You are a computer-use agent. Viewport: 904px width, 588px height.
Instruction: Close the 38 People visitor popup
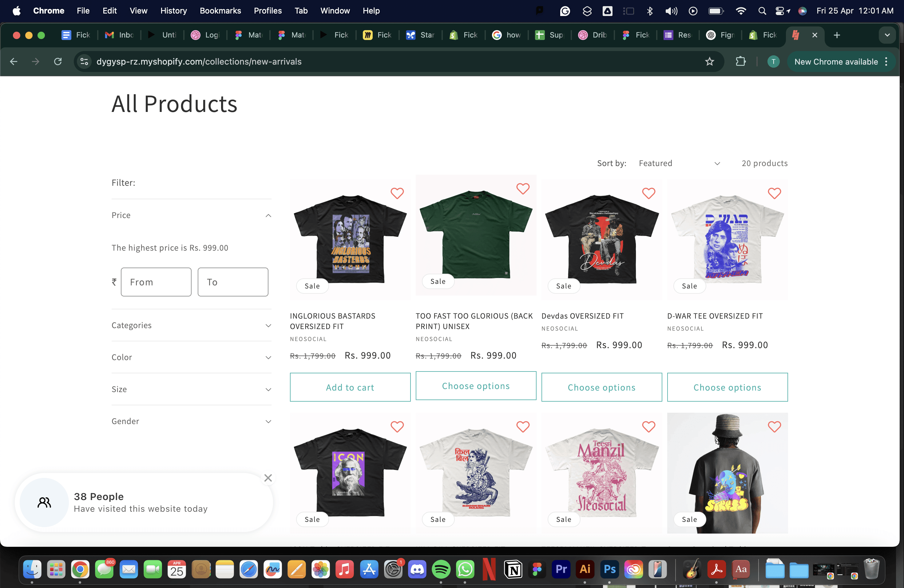[268, 478]
